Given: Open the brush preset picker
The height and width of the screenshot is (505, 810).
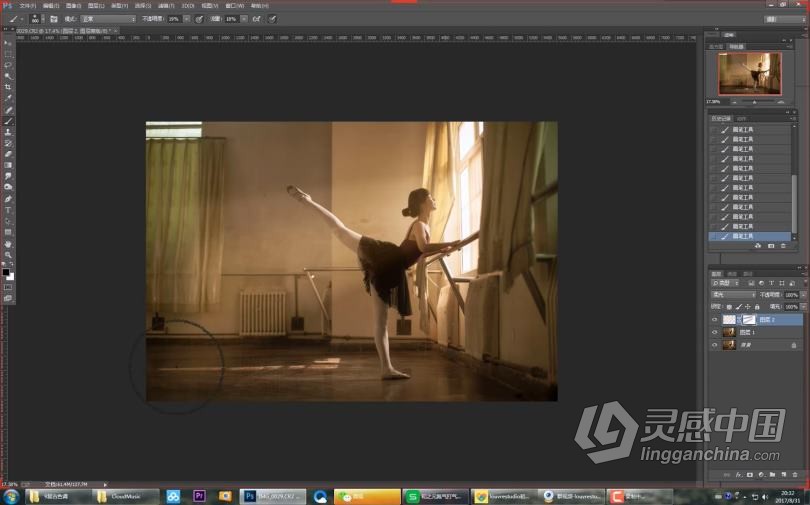Looking at the screenshot, I should [x=35, y=19].
